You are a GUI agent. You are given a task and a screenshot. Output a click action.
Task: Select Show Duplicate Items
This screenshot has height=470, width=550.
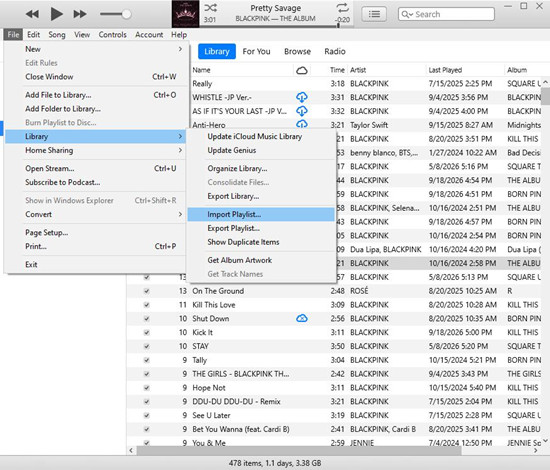tap(261, 242)
